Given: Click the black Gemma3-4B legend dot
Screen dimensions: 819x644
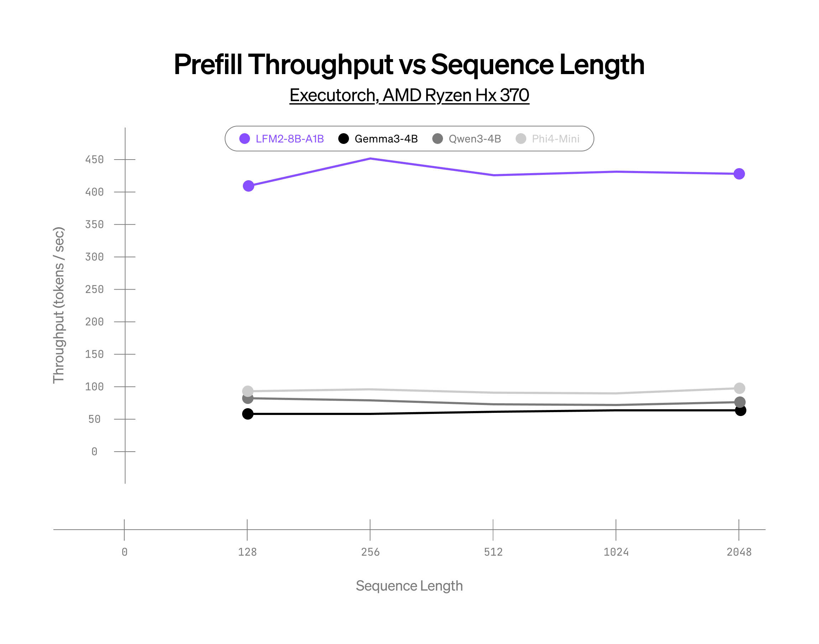Looking at the screenshot, I should point(343,139).
